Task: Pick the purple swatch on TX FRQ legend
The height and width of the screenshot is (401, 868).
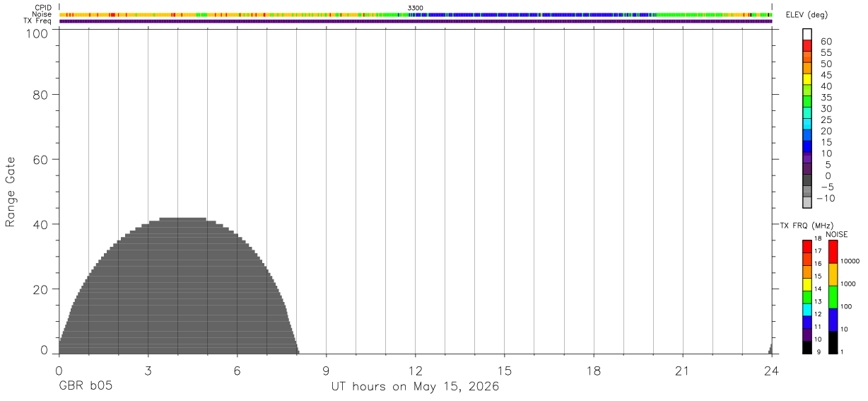Action: coord(807,335)
